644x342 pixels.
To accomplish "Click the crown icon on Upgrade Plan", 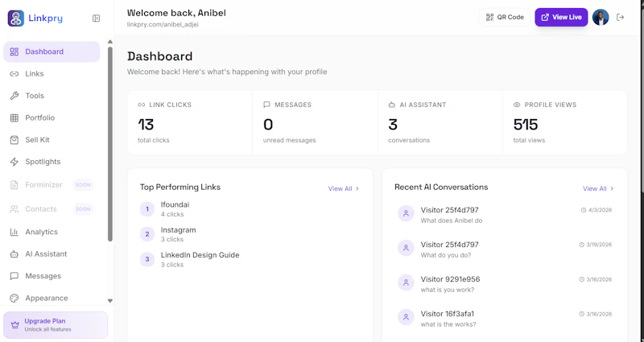I will [x=15, y=325].
